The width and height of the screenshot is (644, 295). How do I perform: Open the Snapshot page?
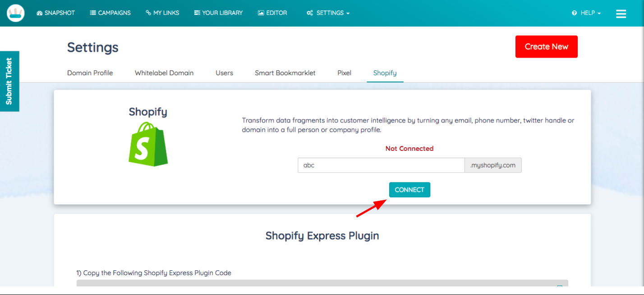click(55, 13)
